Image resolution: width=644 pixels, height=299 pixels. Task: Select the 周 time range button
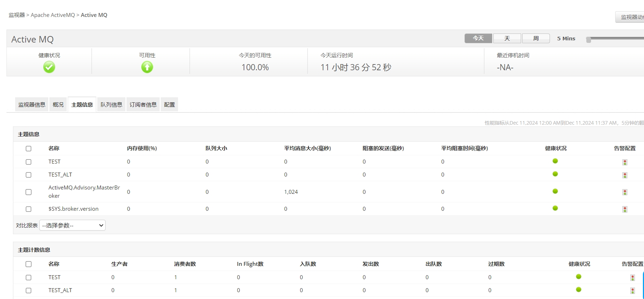(536, 38)
